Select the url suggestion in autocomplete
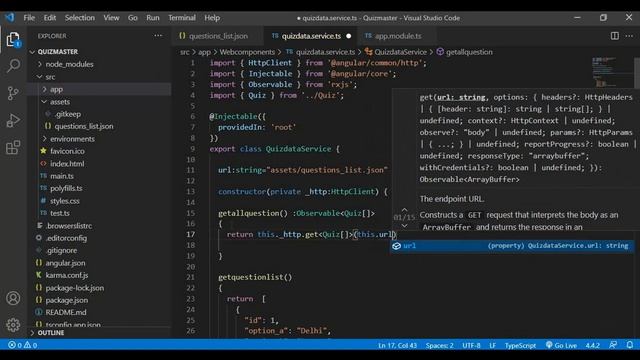 [x=512, y=246]
